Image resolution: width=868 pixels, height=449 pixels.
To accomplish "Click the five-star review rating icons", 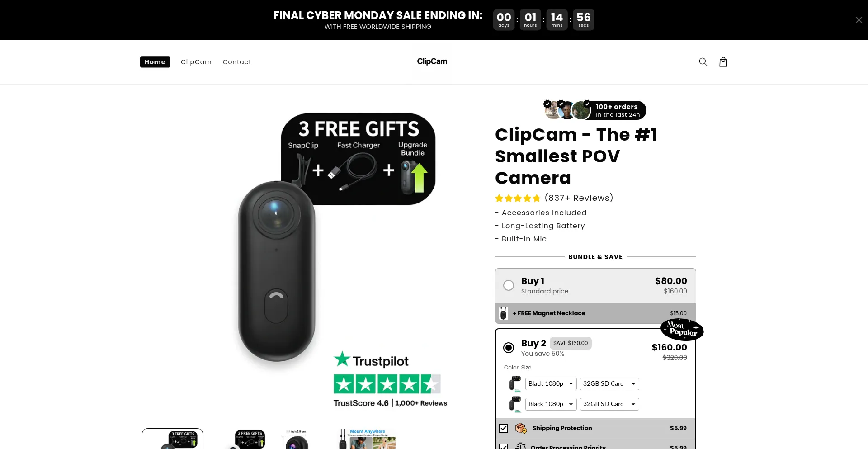I will 518,198.
